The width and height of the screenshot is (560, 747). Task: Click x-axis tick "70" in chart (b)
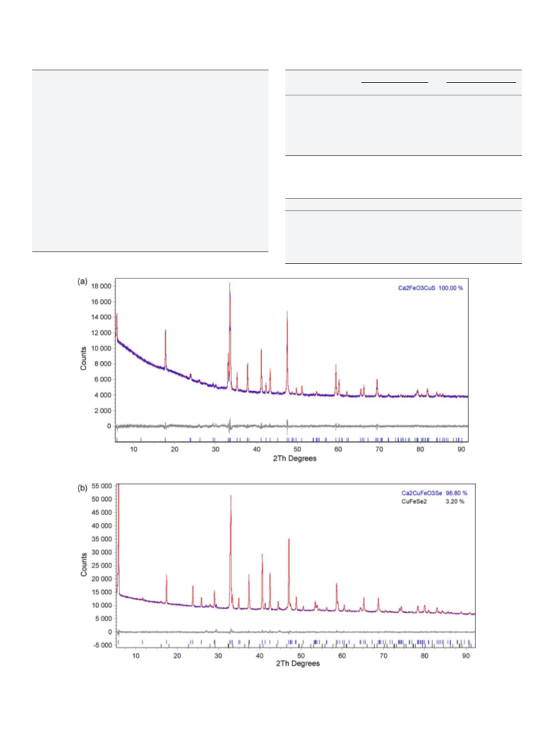(x=383, y=656)
